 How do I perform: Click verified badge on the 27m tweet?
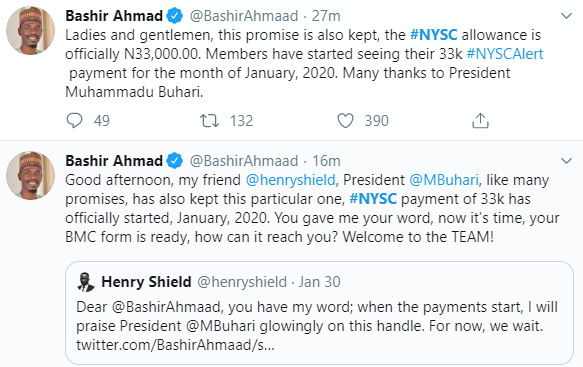coord(174,16)
